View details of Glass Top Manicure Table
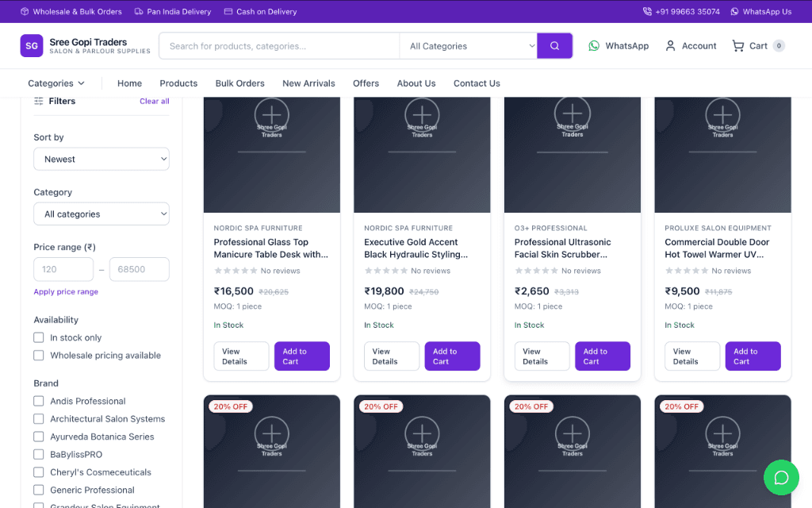This screenshot has width=812, height=508. tap(241, 356)
